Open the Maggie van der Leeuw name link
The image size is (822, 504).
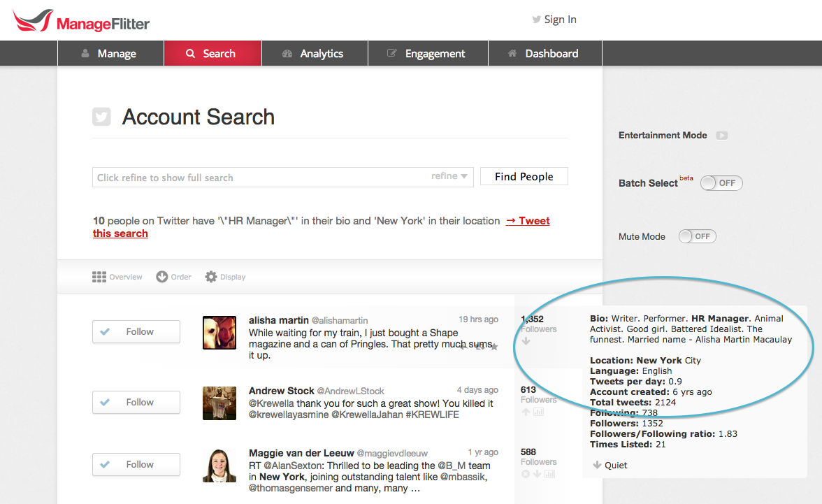pos(301,453)
